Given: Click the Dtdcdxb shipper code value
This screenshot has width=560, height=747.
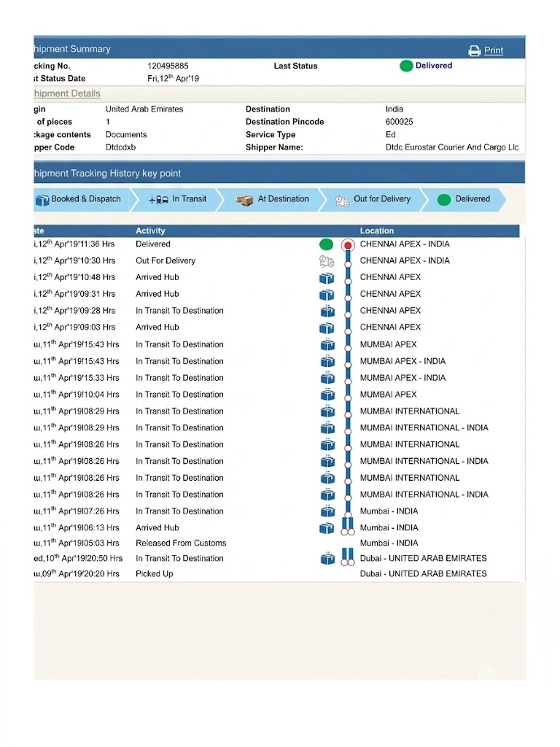Looking at the screenshot, I should click(120, 147).
